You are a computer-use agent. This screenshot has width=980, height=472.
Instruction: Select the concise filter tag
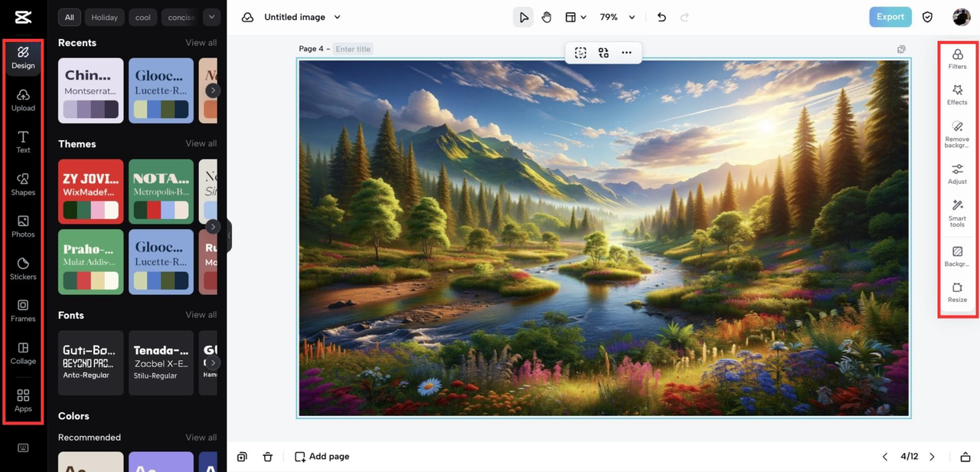(x=181, y=17)
